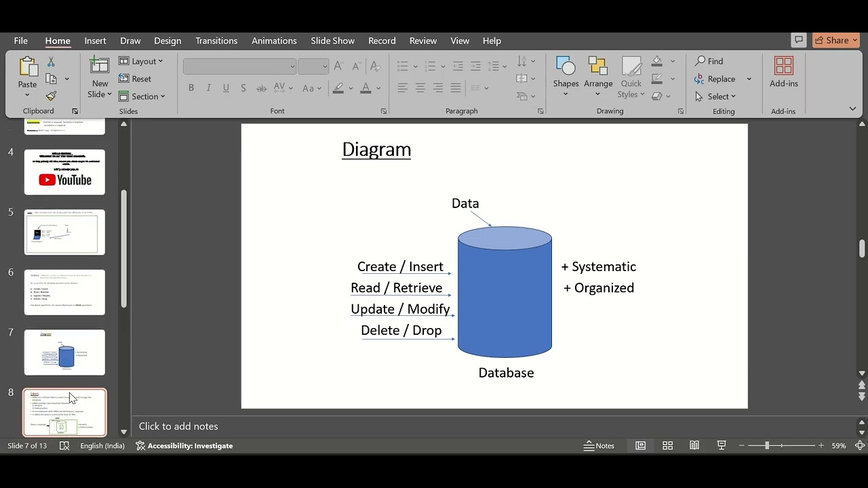This screenshot has width=868, height=488.
Task: Toggle text Shadow formatting
Action: 243,88
